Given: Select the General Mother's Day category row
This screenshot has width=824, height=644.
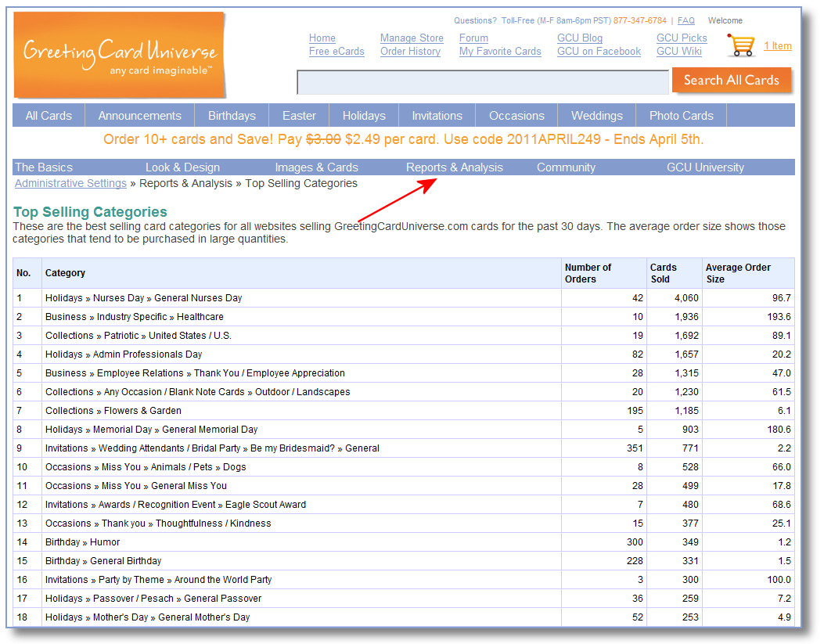Looking at the screenshot, I should [x=404, y=617].
